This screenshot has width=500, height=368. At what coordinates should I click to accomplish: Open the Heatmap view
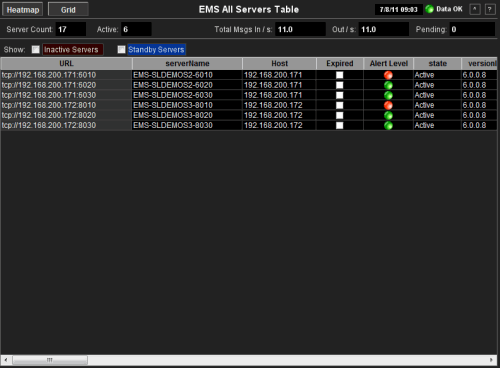coord(23,9)
